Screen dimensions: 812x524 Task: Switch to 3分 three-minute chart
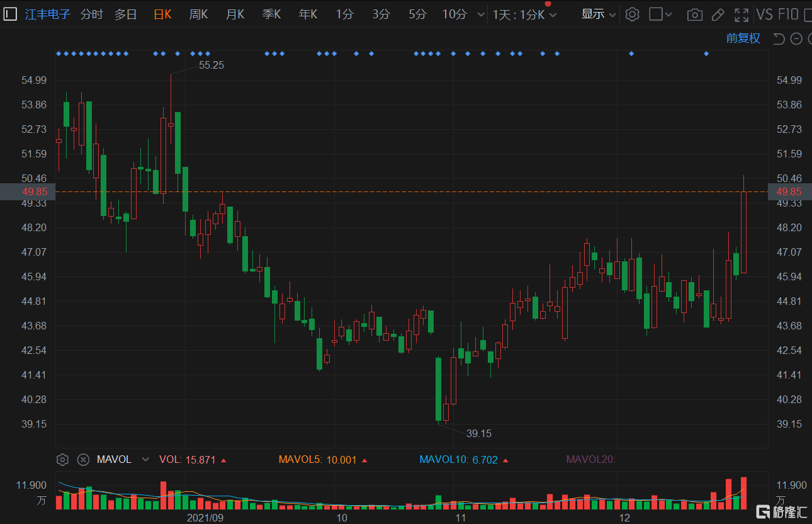coord(381,14)
